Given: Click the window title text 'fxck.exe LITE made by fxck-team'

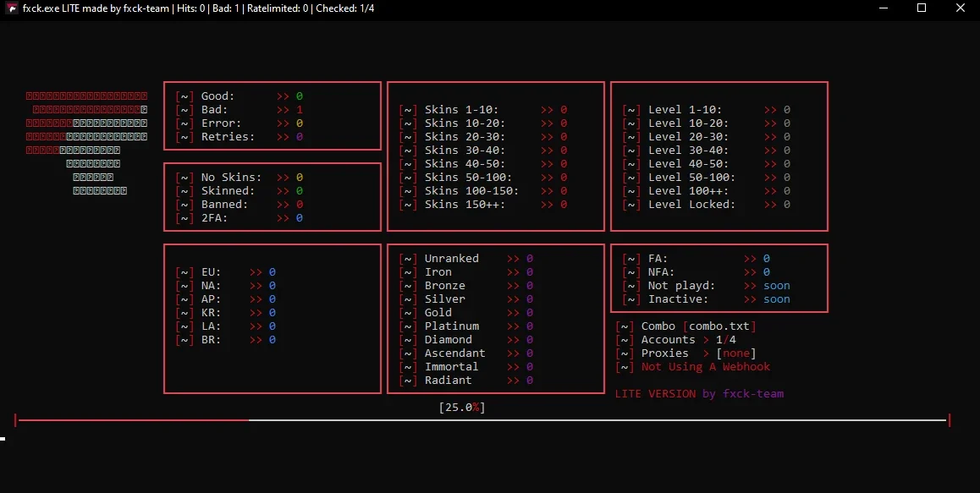Looking at the screenshot, I should 96,8.
